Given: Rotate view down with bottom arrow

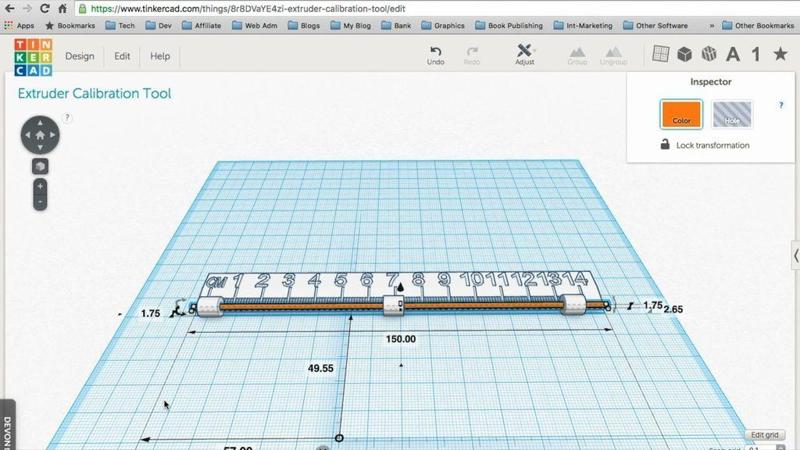Looking at the screenshot, I should pos(40,147).
